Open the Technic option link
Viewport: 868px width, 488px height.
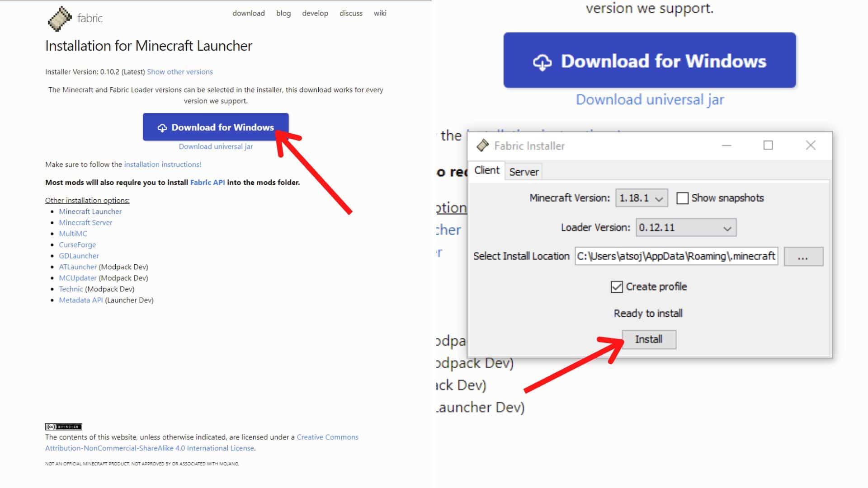[x=71, y=289]
